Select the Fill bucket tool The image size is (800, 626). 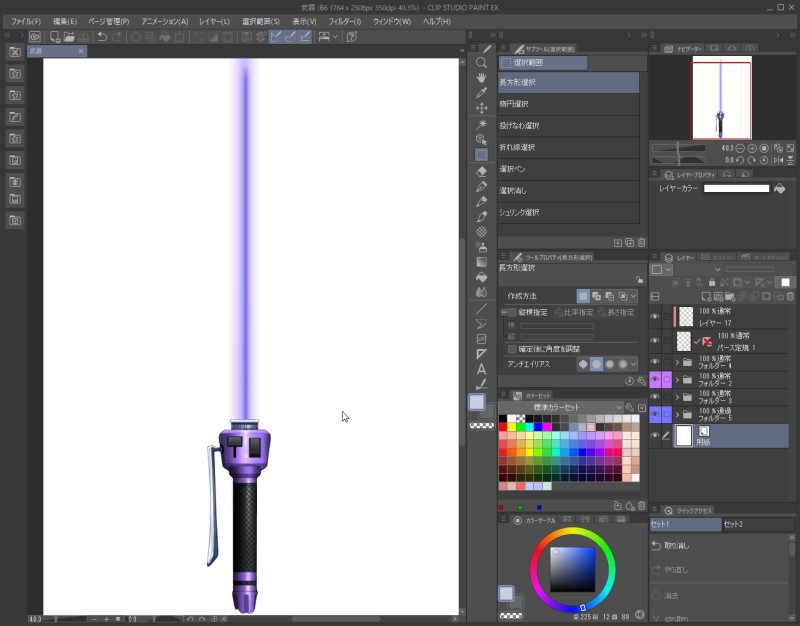(481, 277)
